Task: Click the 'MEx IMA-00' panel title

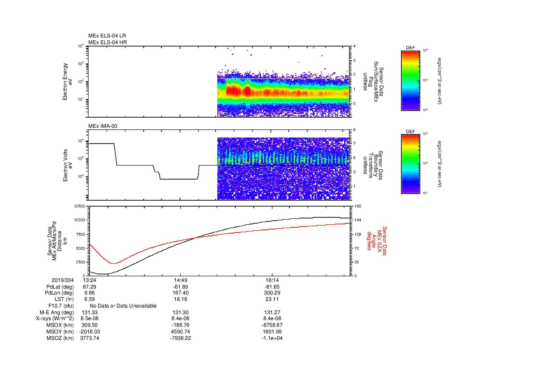Action: click(103, 126)
